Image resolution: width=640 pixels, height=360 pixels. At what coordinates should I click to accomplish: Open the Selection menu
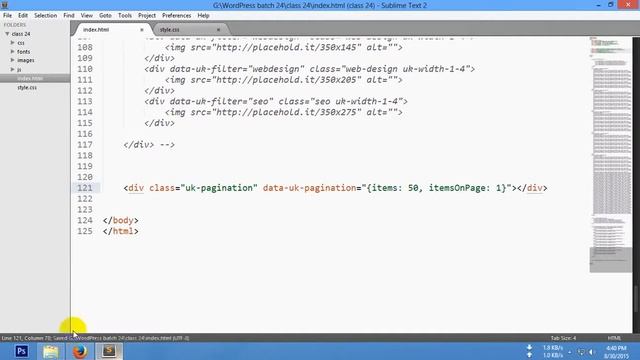pos(45,16)
